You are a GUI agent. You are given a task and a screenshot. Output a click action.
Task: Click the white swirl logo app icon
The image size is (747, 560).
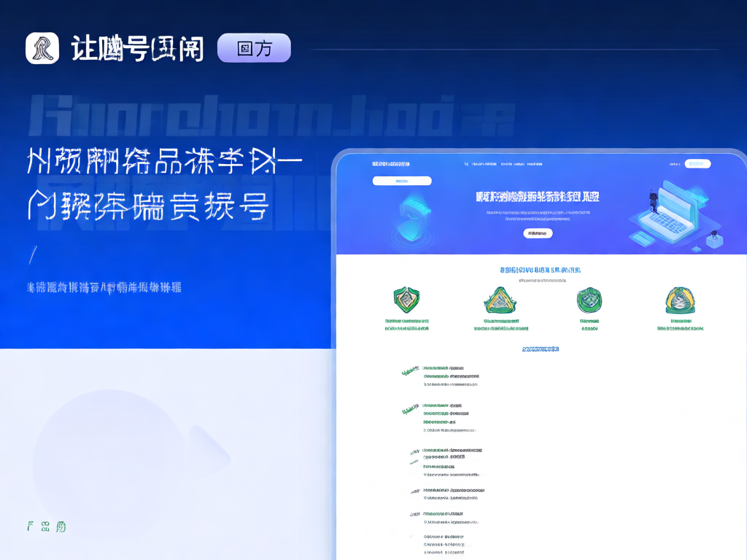pos(42,48)
